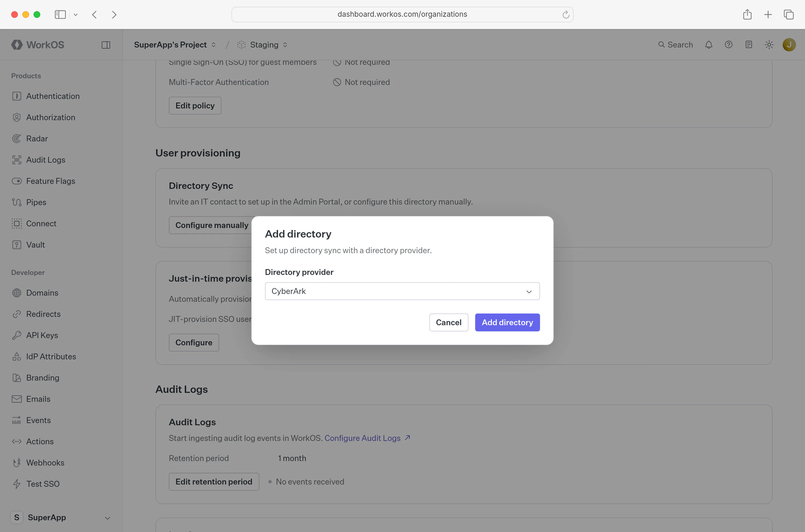Open Domains globe icon
Image resolution: width=805 pixels, height=532 pixels.
tap(16, 293)
